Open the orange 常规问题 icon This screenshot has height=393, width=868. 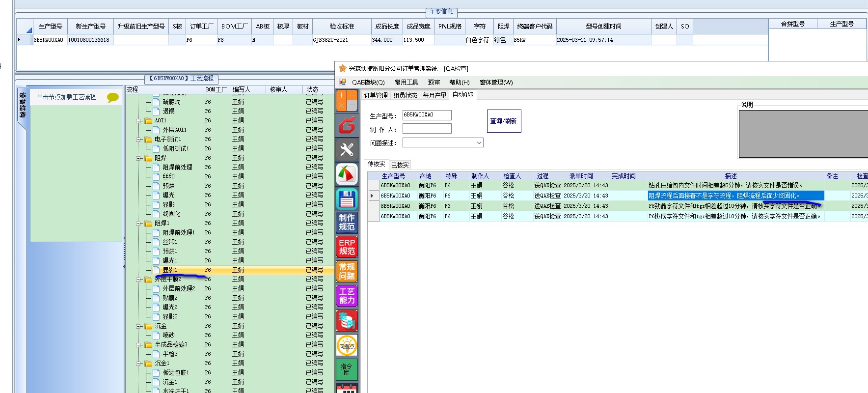pos(347,271)
